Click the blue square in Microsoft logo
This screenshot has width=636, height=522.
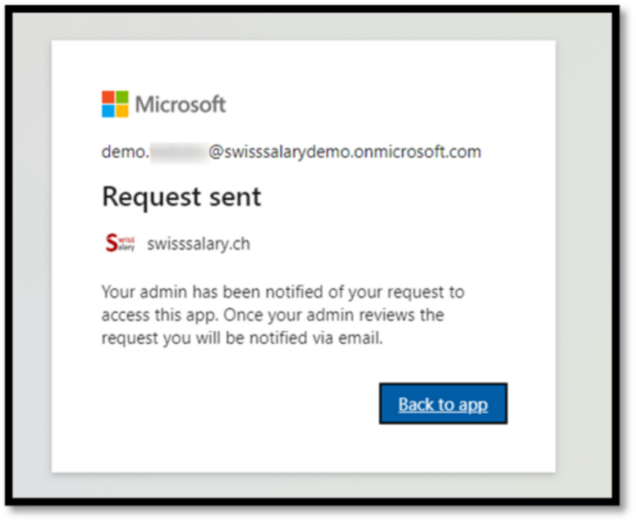point(109,111)
